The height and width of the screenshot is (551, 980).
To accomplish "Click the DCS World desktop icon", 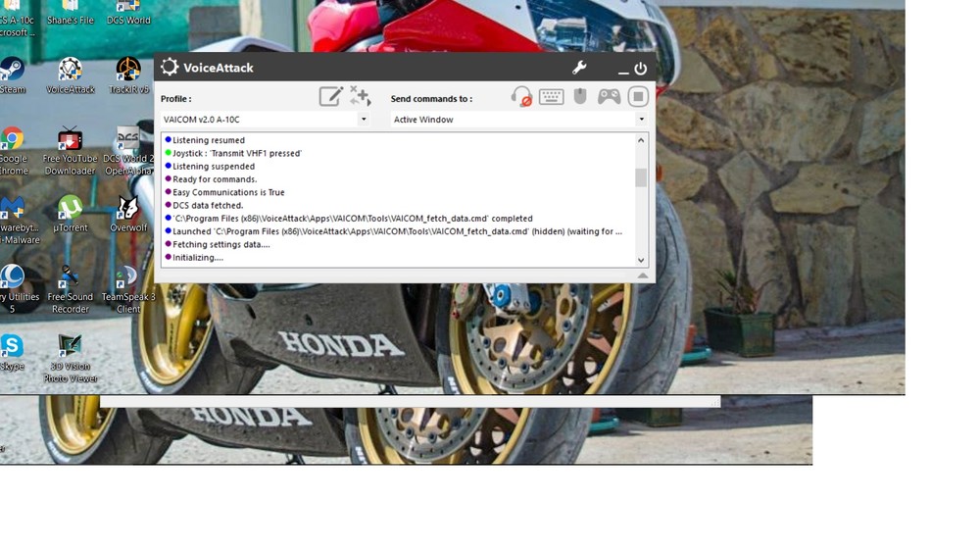I will [128, 13].
